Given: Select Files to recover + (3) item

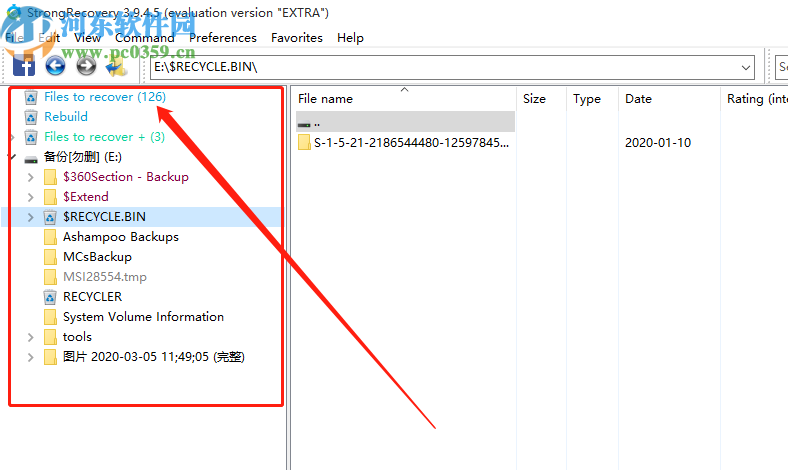Looking at the screenshot, I should 105,137.
